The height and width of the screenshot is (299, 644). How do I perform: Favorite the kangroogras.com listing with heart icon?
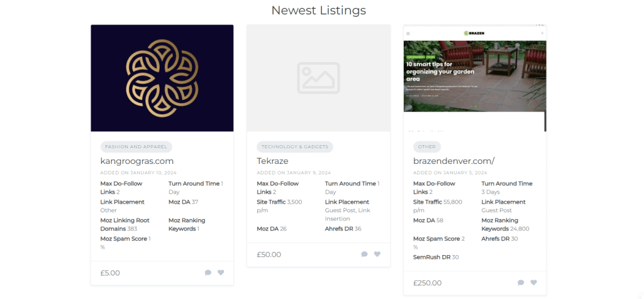(x=221, y=273)
